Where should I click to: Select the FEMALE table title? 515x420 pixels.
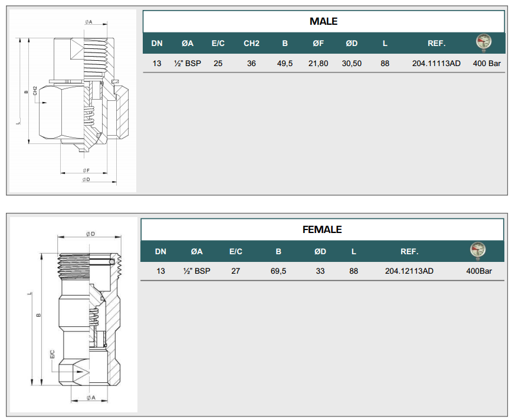coord(322,229)
